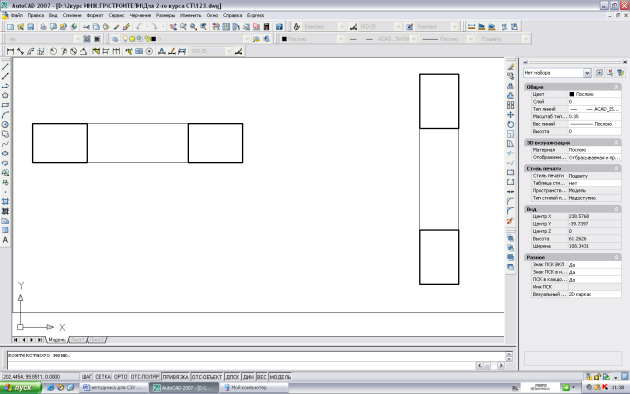Image resolution: width=630 pixels, height=394 pixels.
Task: Select the Rotate tool in modify toolbar
Action: pyautogui.click(x=510, y=125)
